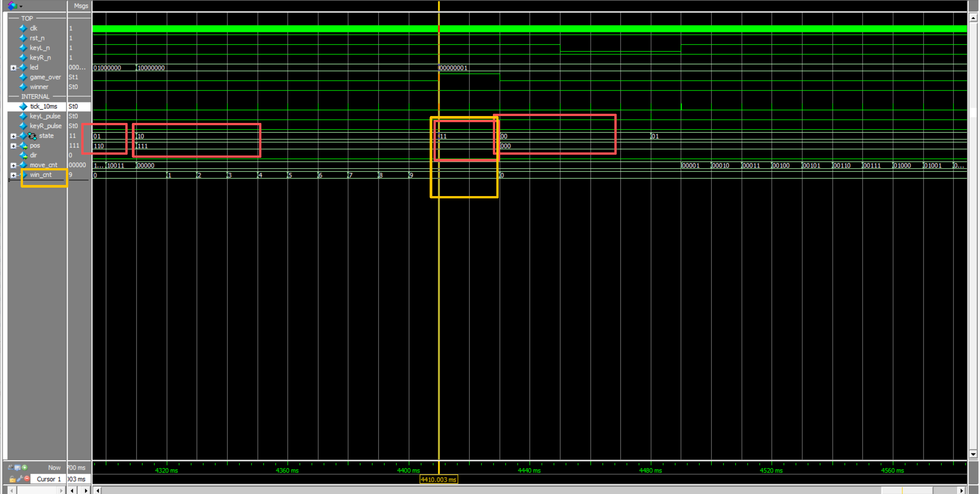Select the tick_10ms signal row
Screen dimensions: 980x494
43,106
